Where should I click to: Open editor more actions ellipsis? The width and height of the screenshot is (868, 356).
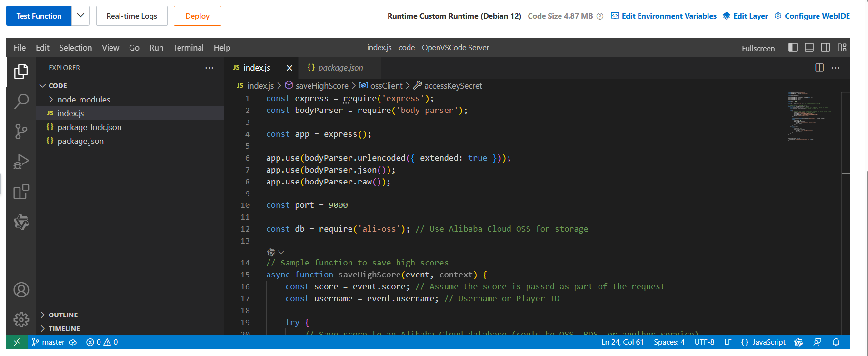(x=836, y=68)
